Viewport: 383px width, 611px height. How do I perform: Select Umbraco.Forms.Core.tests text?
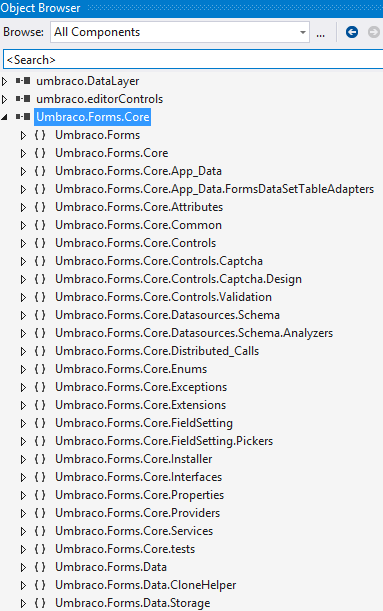point(125,549)
